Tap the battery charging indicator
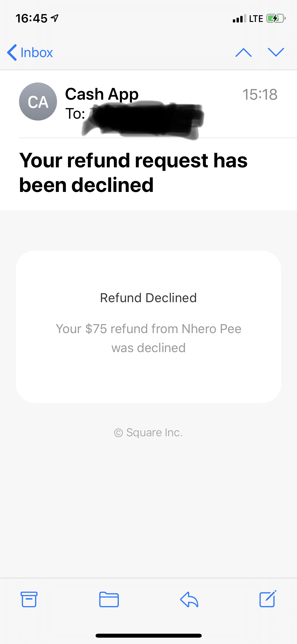 276,19
